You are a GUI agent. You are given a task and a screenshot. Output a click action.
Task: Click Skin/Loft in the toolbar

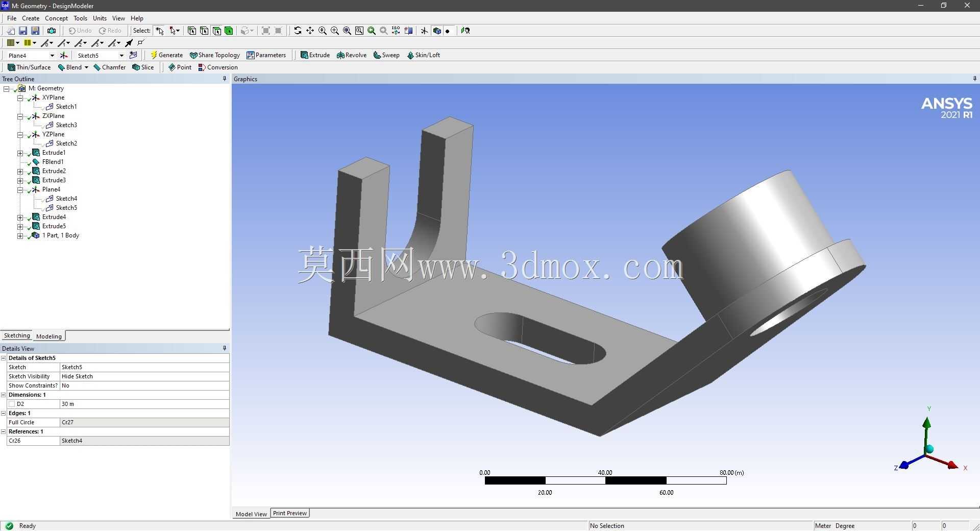pyautogui.click(x=423, y=55)
